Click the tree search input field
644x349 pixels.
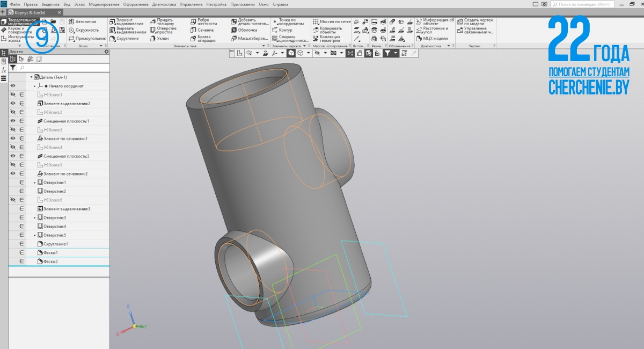click(x=62, y=68)
